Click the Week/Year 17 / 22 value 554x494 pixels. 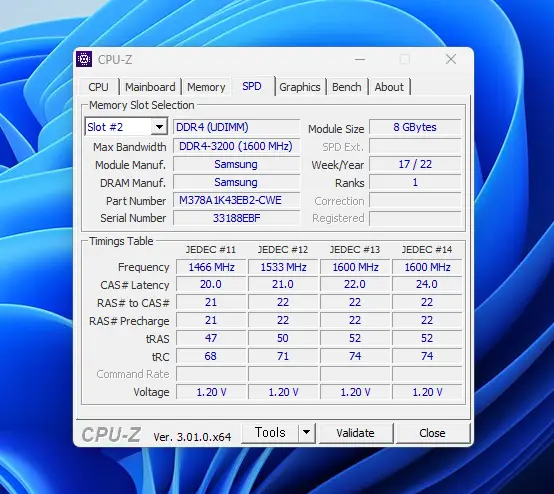point(415,164)
